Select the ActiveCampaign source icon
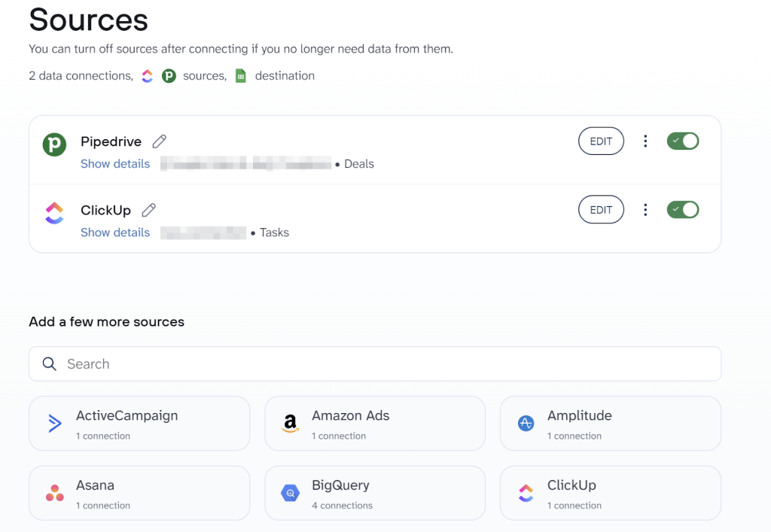This screenshot has height=532, width=771. click(54, 423)
